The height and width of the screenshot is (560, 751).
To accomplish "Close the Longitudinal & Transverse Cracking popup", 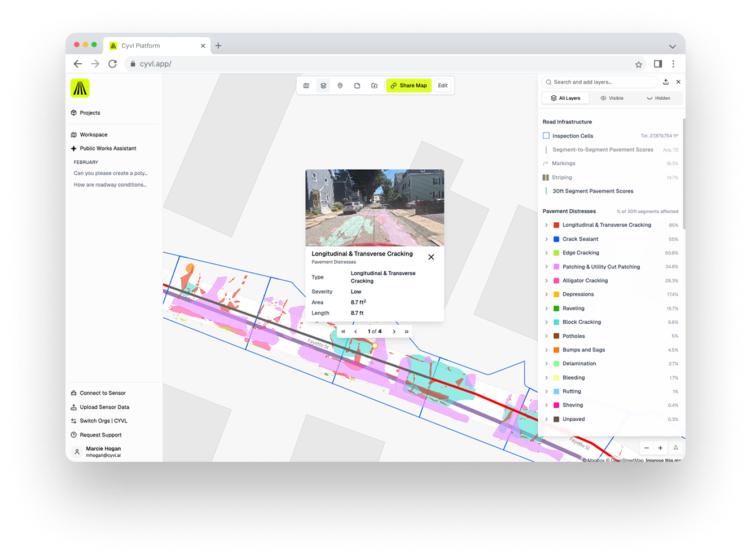I will (x=431, y=257).
